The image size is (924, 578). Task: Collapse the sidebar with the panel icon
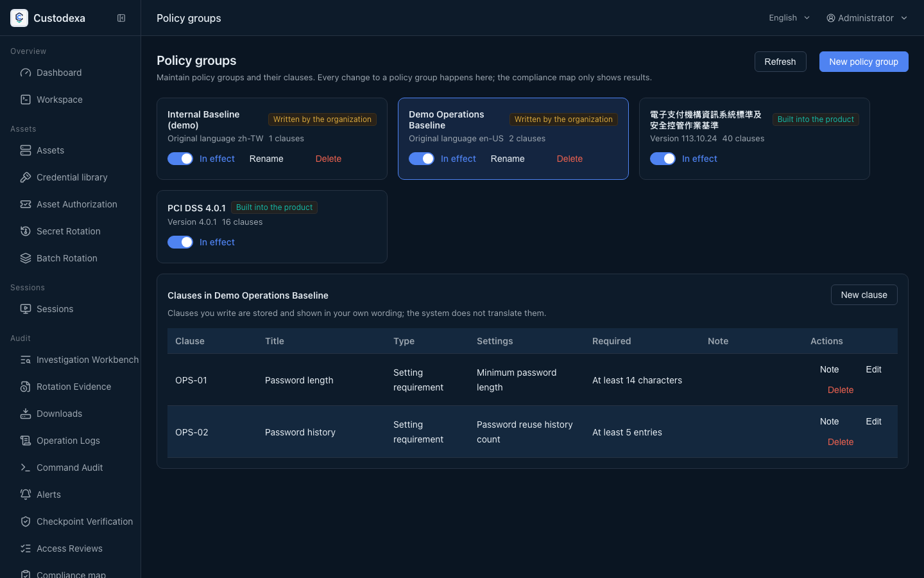121,18
